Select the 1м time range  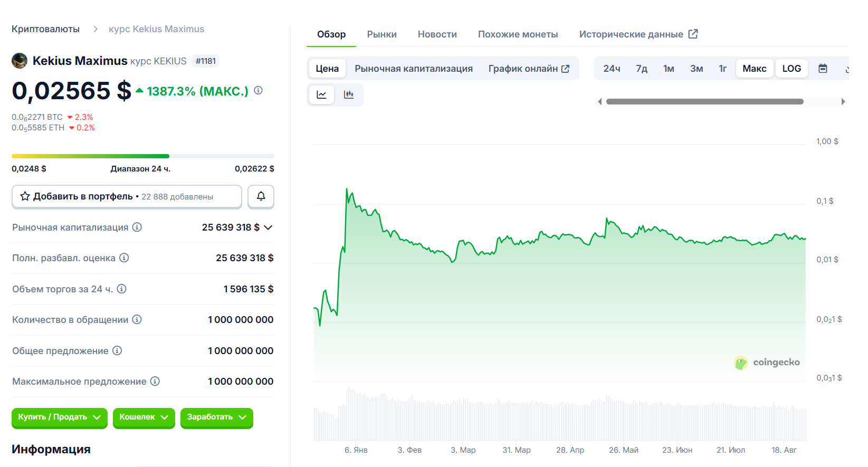pyautogui.click(x=669, y=69)
